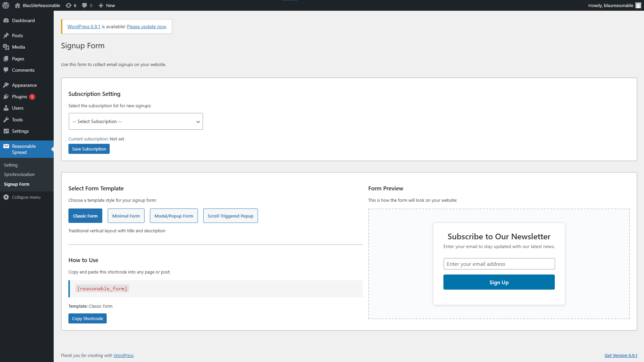Open the updates icon showing 6
Screen dimensions: 644x362
[x=70, y=5]
